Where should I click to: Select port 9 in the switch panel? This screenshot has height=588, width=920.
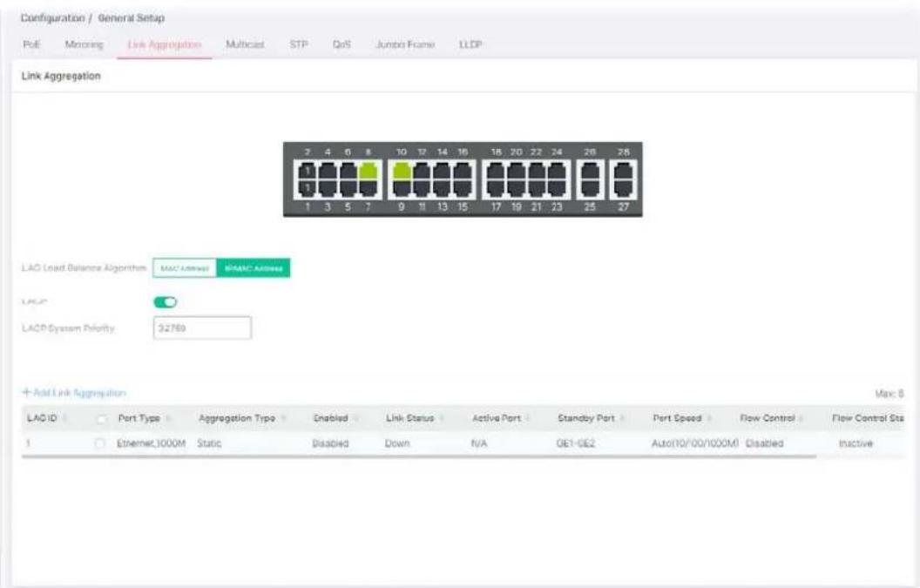[x=402, y=188]
